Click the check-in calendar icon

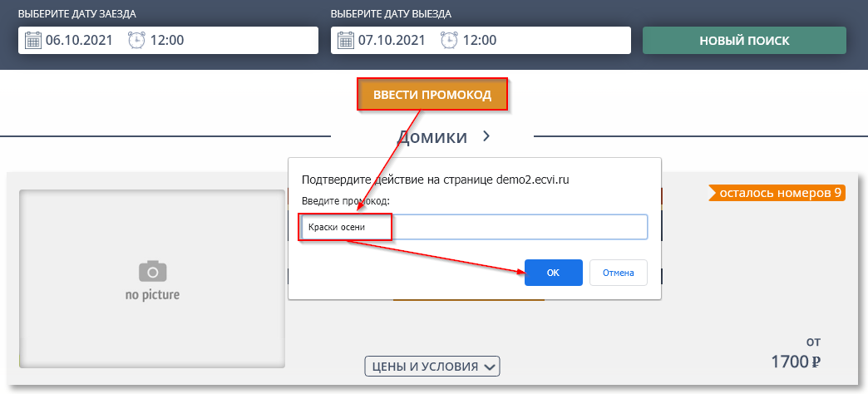[x=33, y=40]
